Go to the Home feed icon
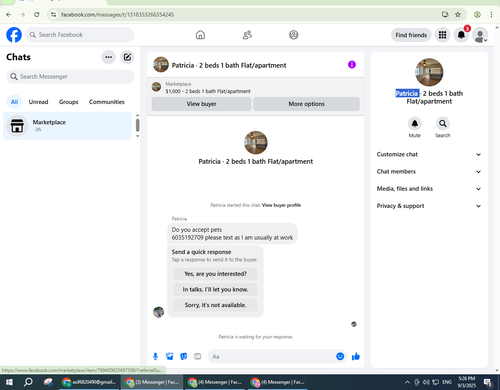This screenshot has height=390, width=500. pyautogui.click(x=200, y=35)
